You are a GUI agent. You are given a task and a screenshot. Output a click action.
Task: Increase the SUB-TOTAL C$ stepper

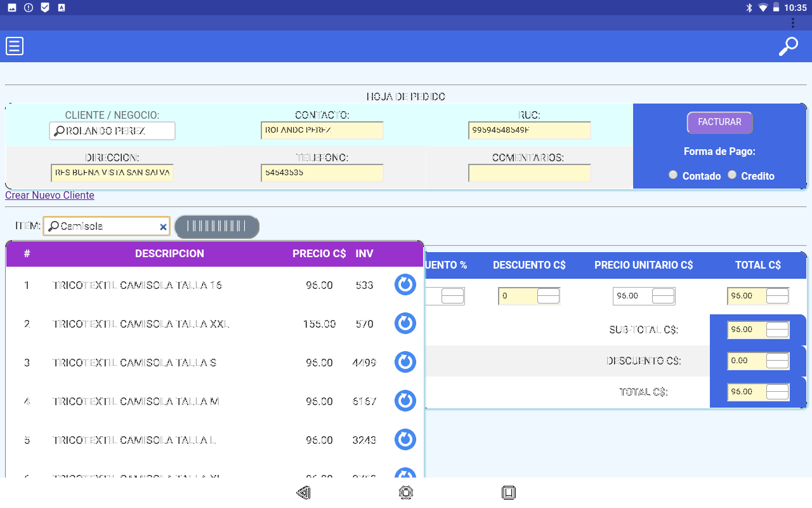[x=778, y=326]
